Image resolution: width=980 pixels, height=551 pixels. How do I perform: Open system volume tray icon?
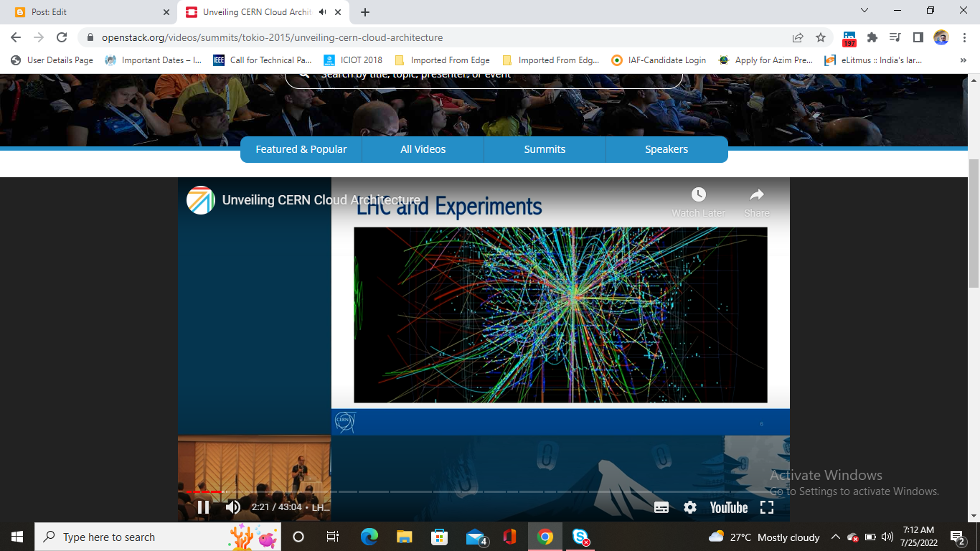(x=887, y=537)
